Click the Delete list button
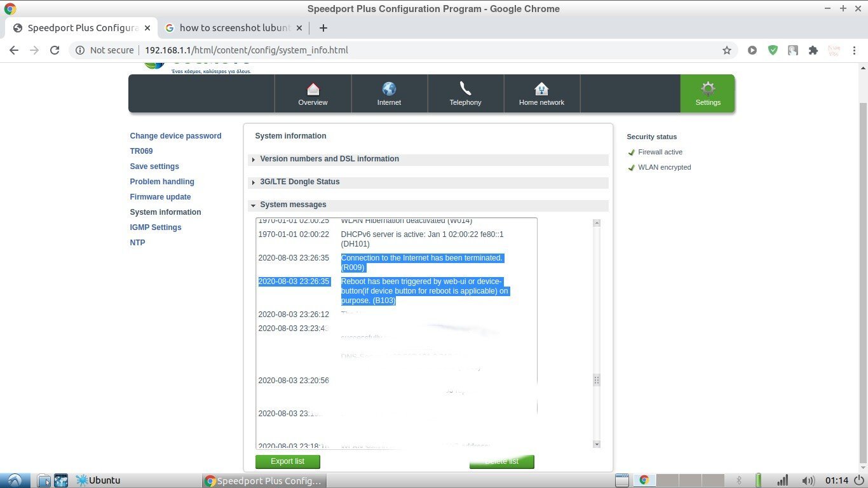Image resolution: width=868 pixels, height=488 pixels. pyautogui.click(x=501, y=461)
